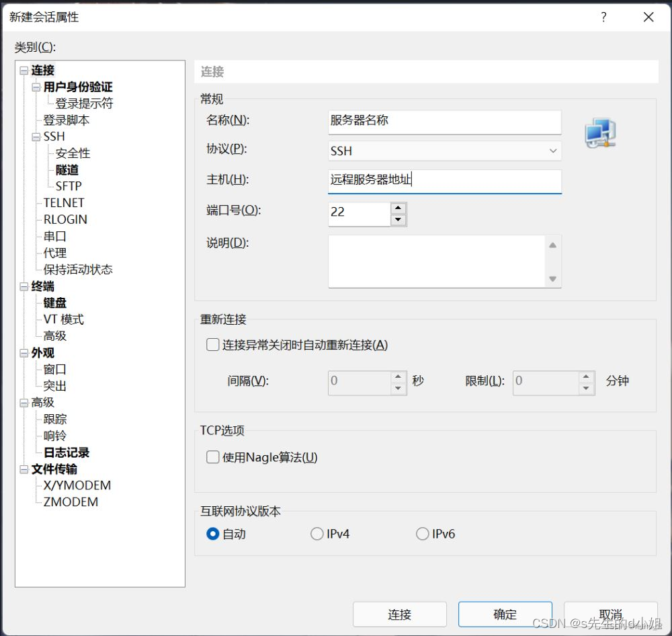This screenshot has width=672, height=636.
Task: Select 登录脚本 in the tree
Action: [x=67, y=120]
